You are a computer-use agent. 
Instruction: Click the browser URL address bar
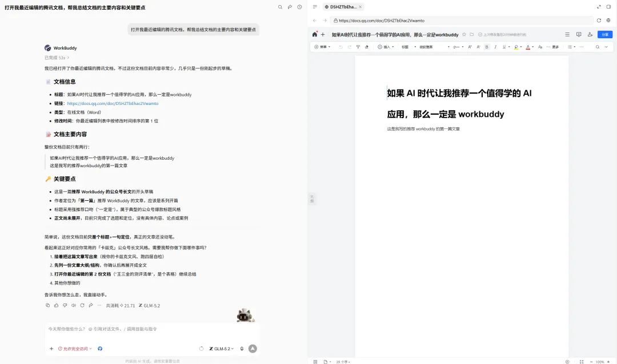(x=463, y=21)
